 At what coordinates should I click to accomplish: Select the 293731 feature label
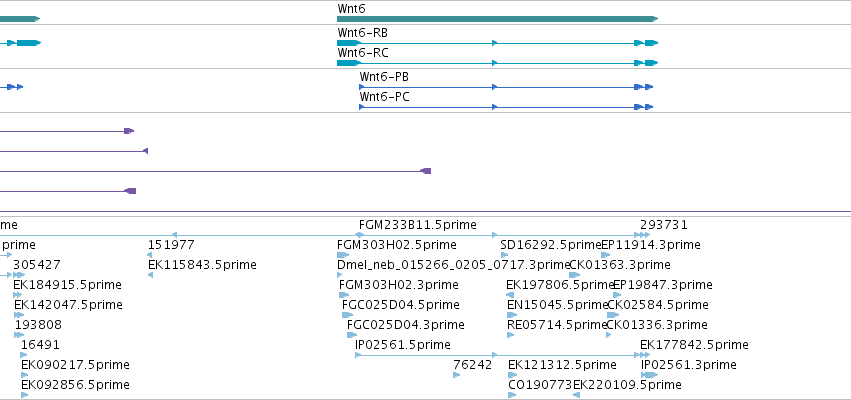[663, 225]
